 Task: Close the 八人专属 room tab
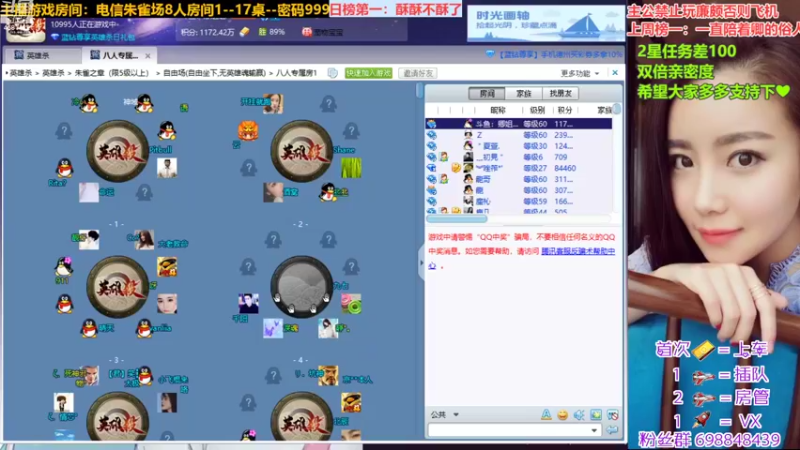pos(148,56)
